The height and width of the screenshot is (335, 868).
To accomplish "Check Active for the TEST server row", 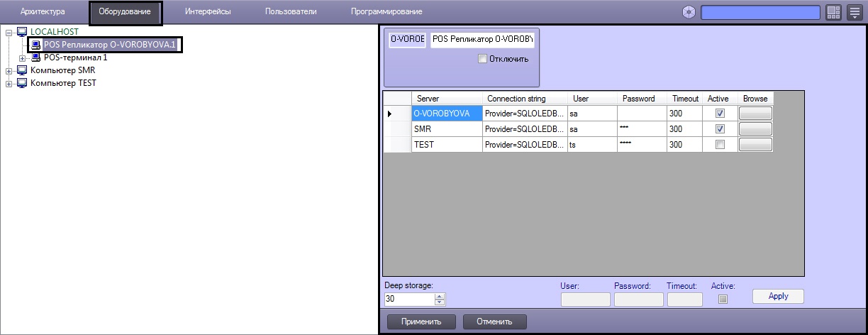I will point(720,145).
